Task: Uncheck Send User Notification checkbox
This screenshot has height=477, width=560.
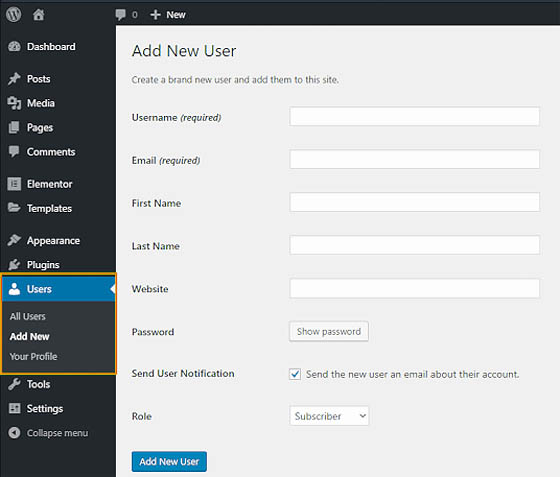Action: point(295,374)
